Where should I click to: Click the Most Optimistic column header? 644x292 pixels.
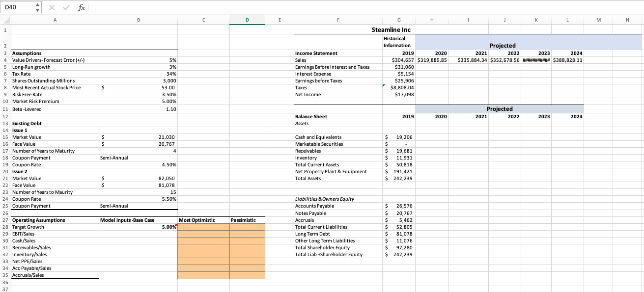(x=197, y=220)
